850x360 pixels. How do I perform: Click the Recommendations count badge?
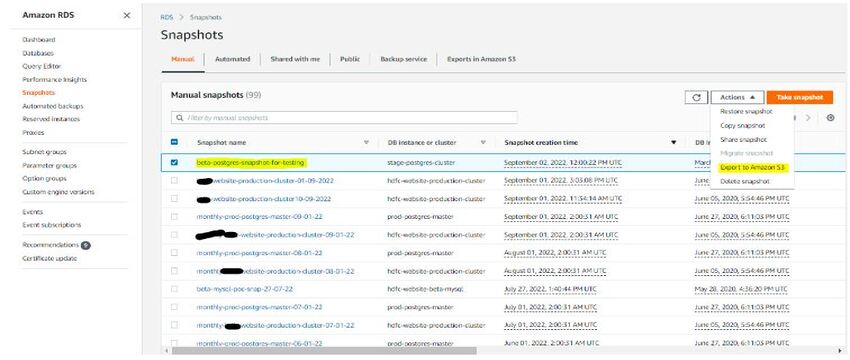click(86, 245)
